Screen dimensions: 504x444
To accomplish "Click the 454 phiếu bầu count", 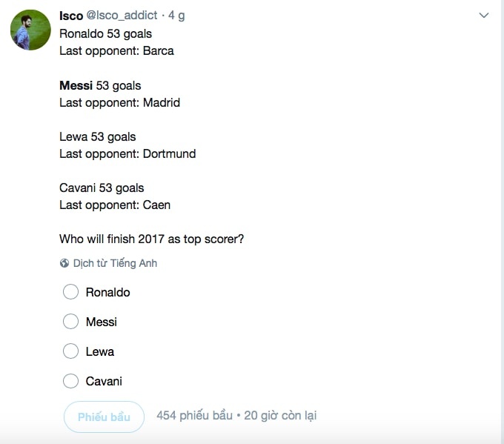I will click(194, 415).
